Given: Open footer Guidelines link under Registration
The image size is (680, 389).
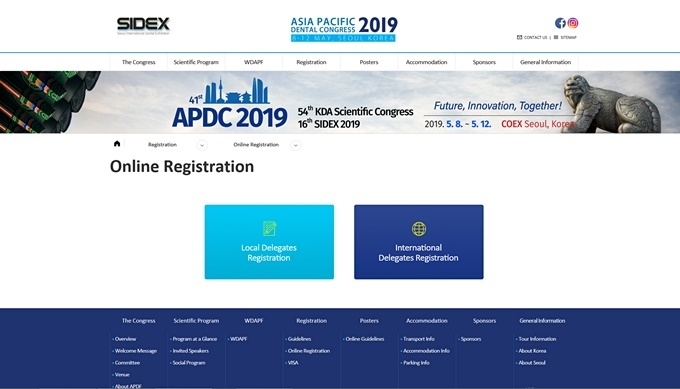Looking at the screenshot, I should click(299, 339).
